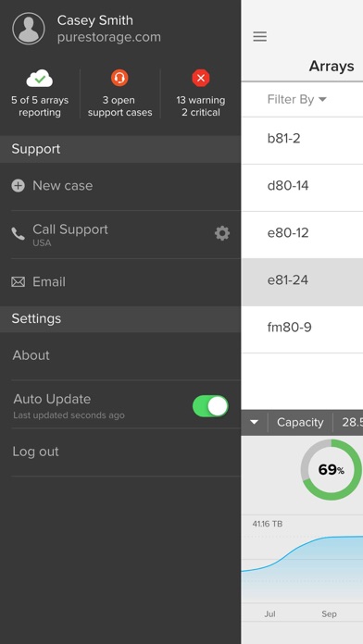Open the b81-2 array entry
Image resolution: width=363 pixels, height=644 pixels.
(x=302, y=141)
